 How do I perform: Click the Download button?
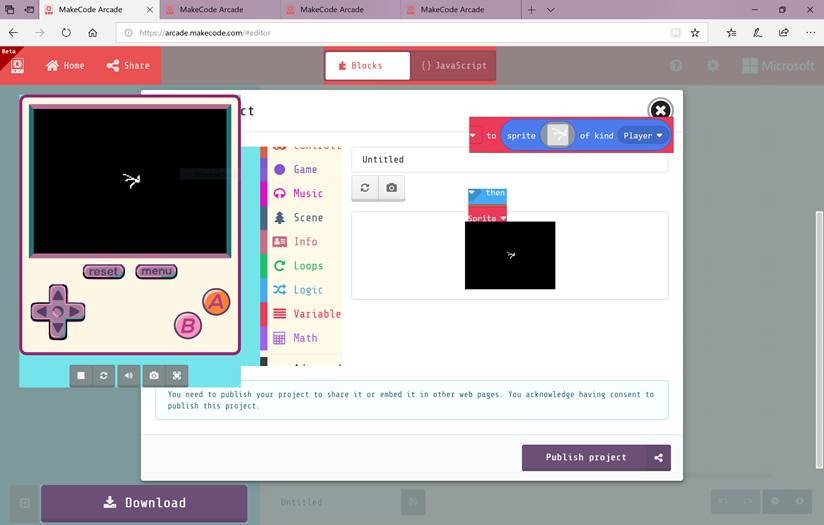click(144, 503)
